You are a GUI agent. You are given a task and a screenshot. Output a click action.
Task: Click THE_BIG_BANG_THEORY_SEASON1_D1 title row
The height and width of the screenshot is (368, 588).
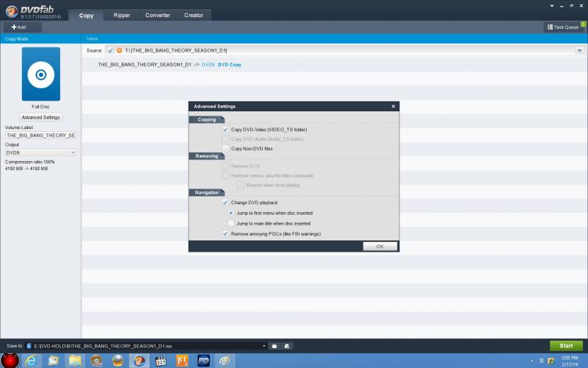click(x=334, y=65)
